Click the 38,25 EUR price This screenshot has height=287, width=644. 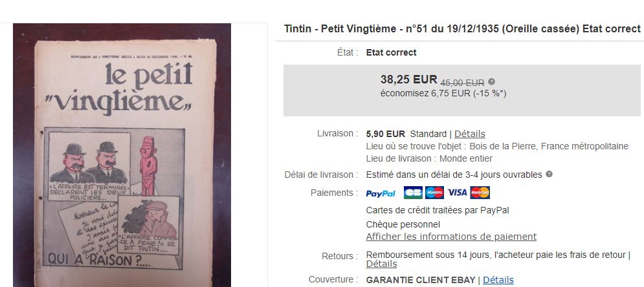[408, 79]
